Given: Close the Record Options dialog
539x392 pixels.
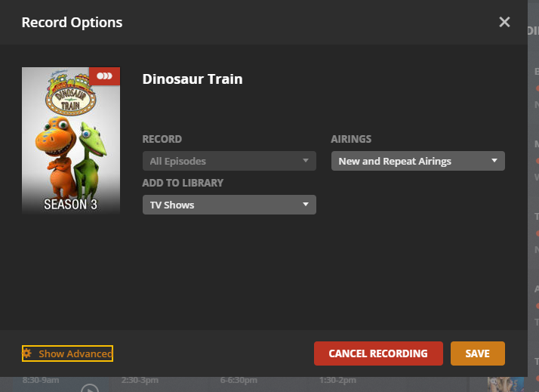Looking at the screenshot, I should [x=504, y=22].
